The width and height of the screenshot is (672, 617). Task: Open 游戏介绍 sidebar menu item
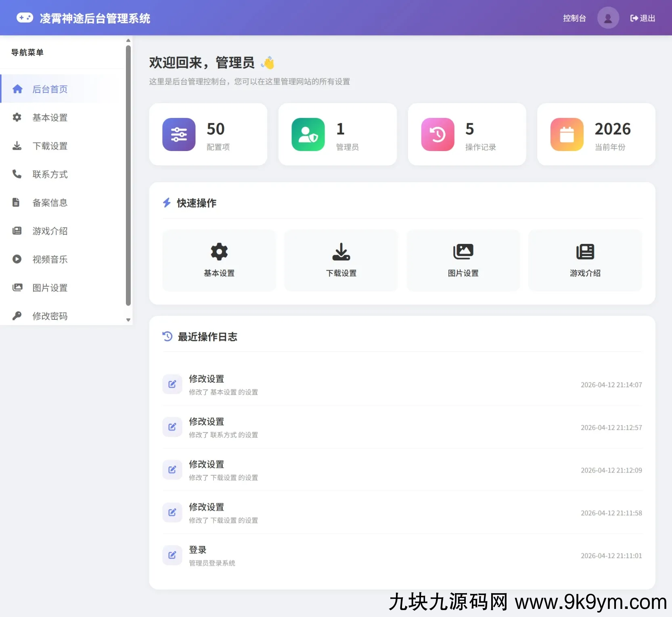pyautogui.click(x=50, y=231)
